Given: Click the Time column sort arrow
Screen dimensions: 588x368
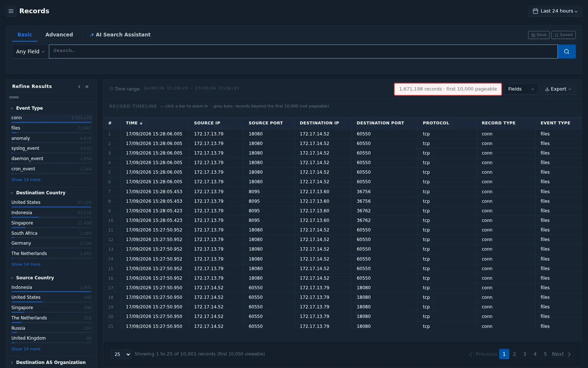Looking at the screenshot, I should click(141, 123).
